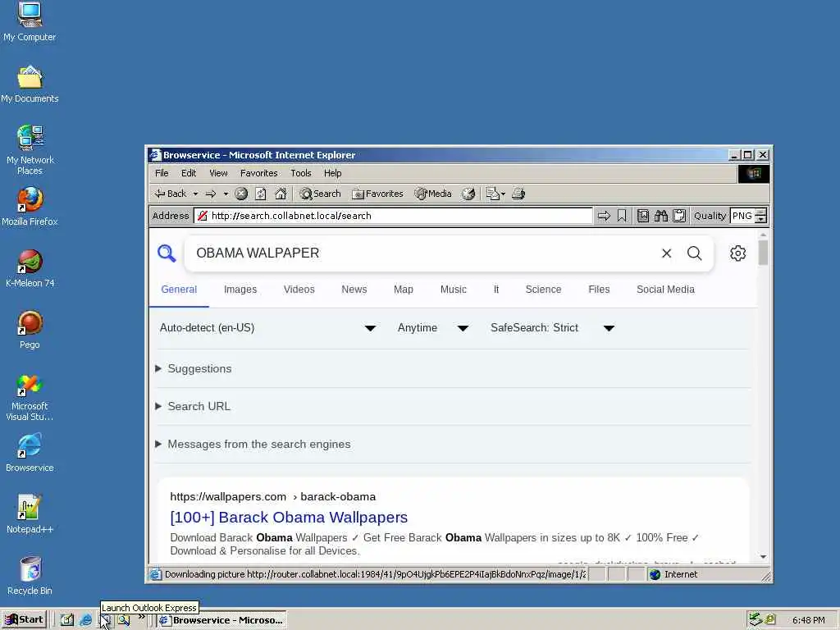Open the Favorites pane from the toolbar
The width and height of the screenshot is (840, 630).
377,194
